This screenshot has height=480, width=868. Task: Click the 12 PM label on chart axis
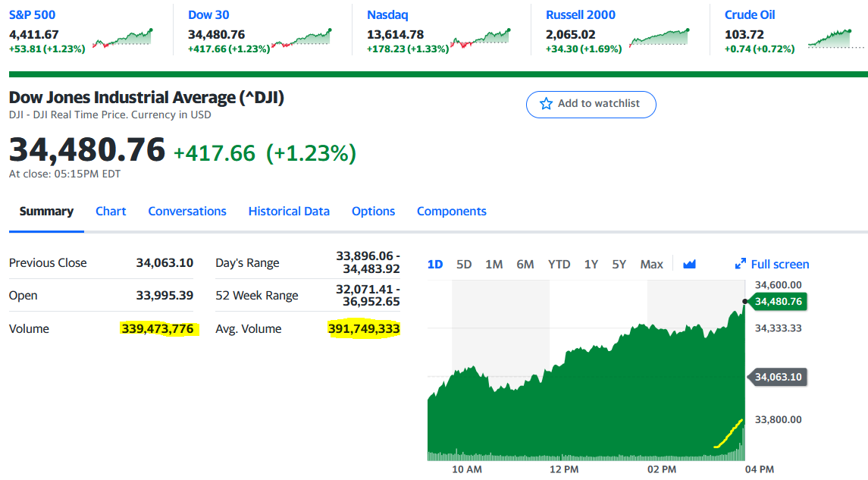click(564, 469)
